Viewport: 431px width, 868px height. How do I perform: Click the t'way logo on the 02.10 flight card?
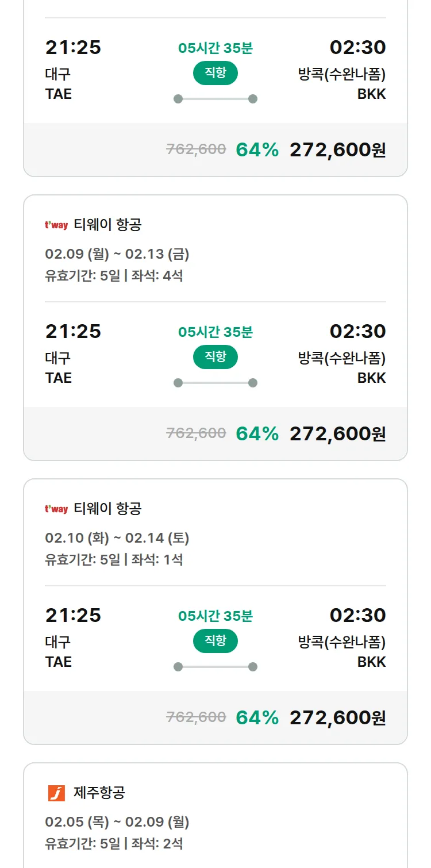point(56,509)
